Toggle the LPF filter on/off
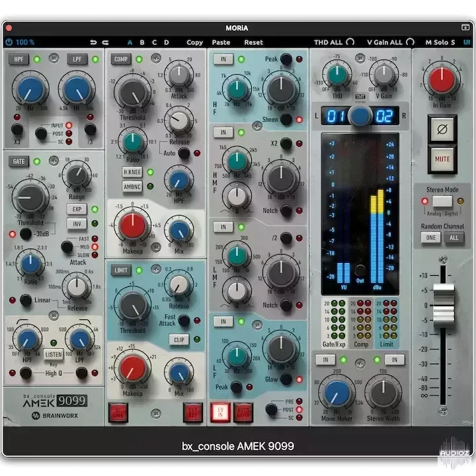 (x=77, y=59)
